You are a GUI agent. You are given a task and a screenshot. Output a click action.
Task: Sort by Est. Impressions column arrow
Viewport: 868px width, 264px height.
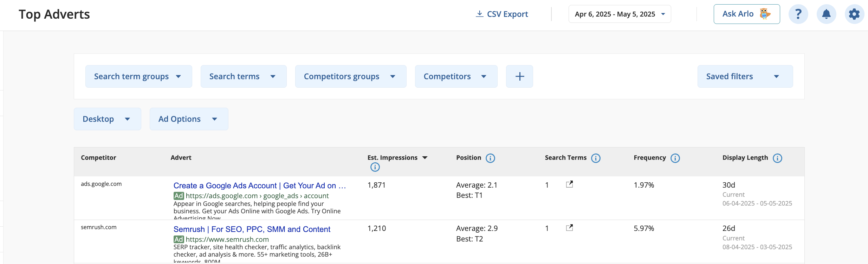pyautogui.click(x=425, y=158)
